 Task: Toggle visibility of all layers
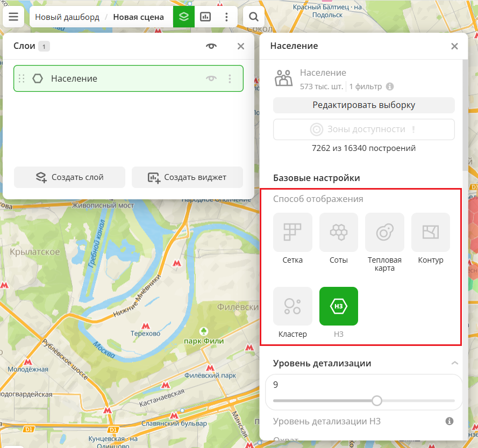211,46
